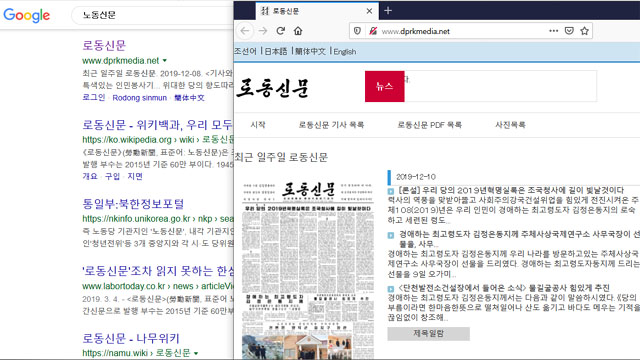Open the 시작 menu item
The image size is (640, 360).
click(x=258, y=124)
